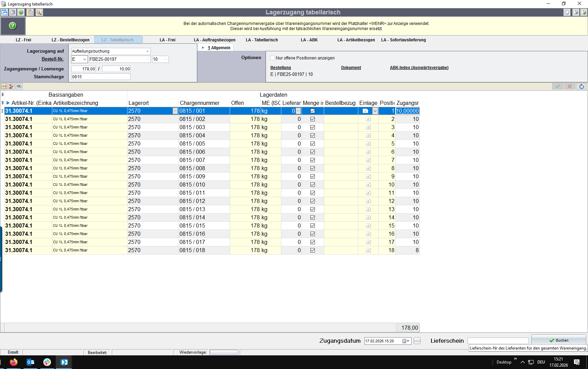This screenshot has height=369, width=588.
Task: Open the large green help button
Action: (13, 26)
